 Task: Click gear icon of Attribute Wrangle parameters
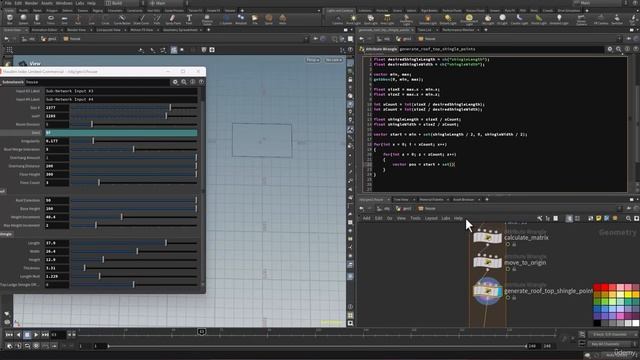610,49
